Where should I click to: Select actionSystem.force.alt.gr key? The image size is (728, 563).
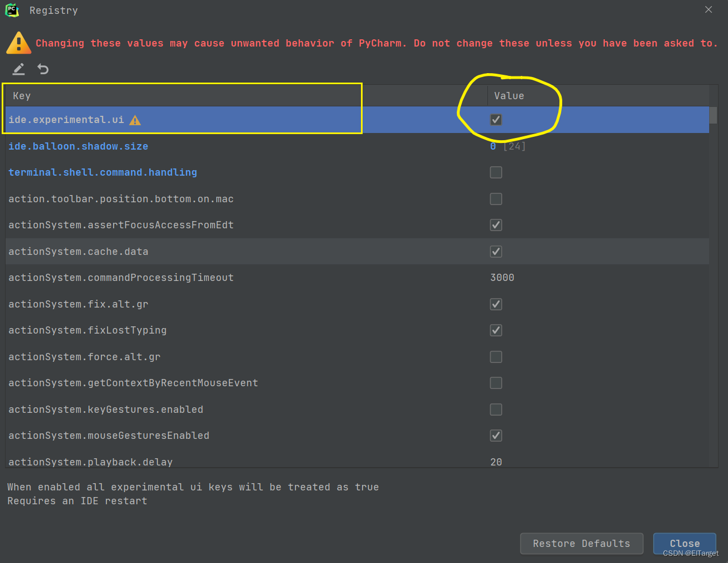coord(84,357)
